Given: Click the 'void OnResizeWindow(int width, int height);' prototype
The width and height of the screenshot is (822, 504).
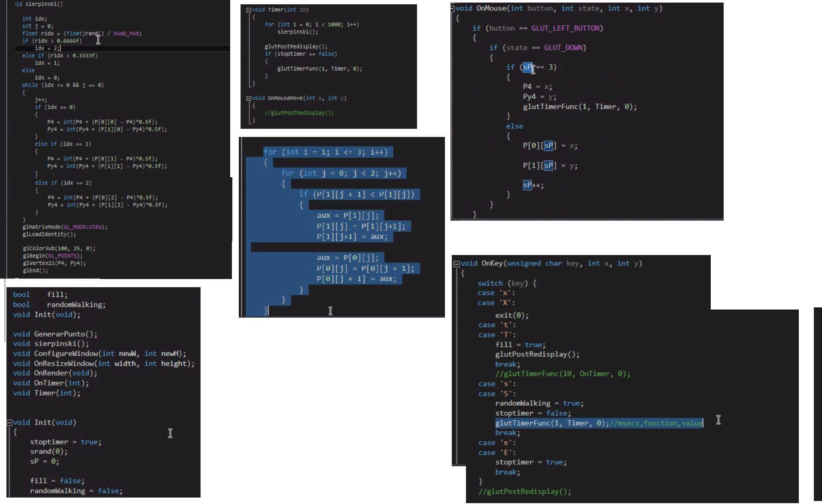Looking at the screenshot, I should pyautogui.click(x=104, y=364).
